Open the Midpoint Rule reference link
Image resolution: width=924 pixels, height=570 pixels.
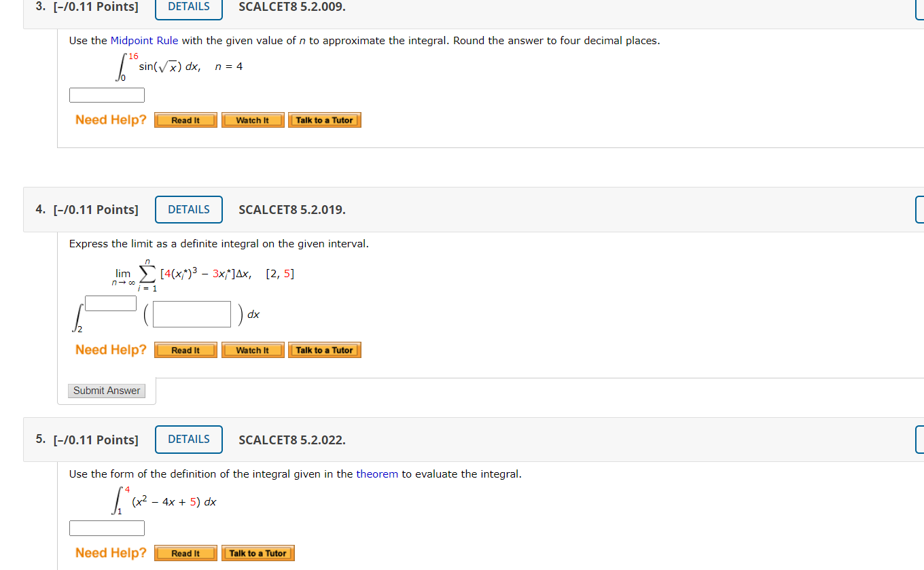[x=143, y=40]
